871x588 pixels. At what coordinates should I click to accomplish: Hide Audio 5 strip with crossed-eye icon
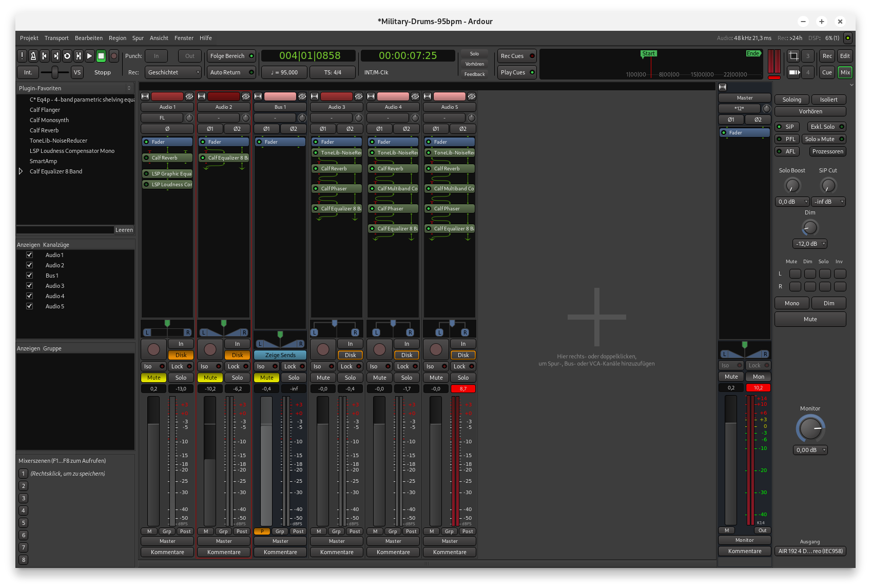coord(472,96)
